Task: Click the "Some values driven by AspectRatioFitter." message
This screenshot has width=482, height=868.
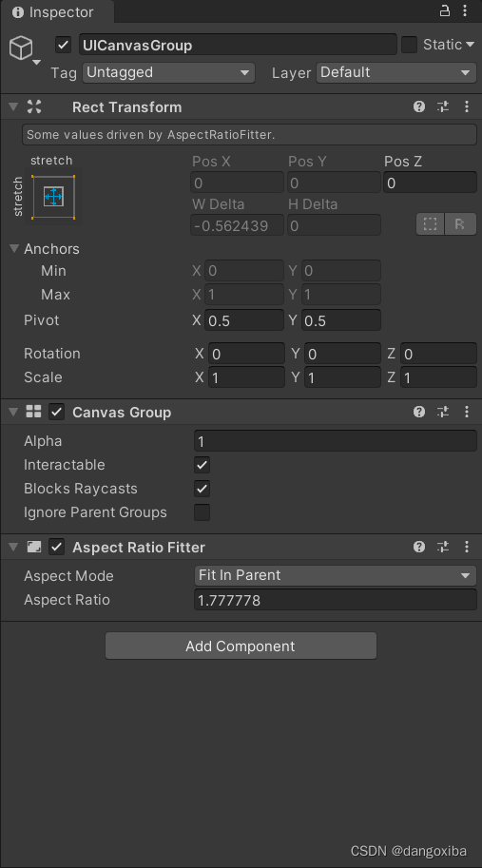Action: tap(151, 134)
